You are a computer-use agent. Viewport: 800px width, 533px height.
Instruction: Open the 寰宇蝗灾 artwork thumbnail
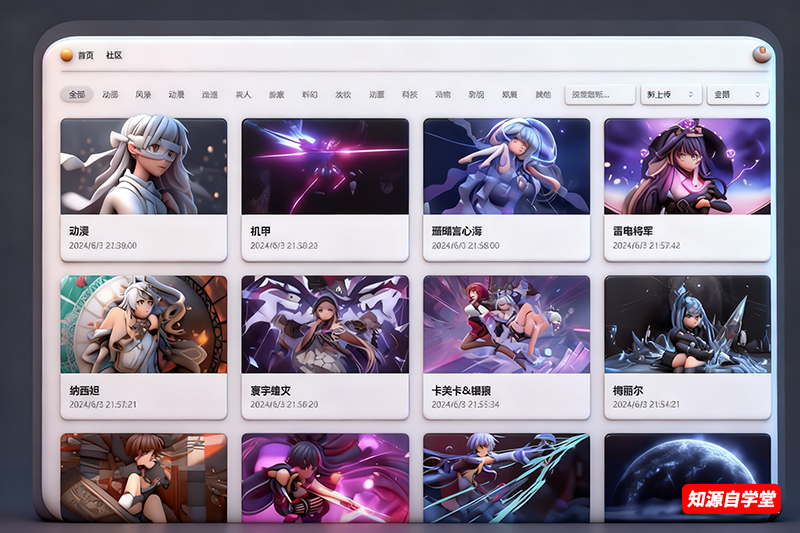click(325, 324)
